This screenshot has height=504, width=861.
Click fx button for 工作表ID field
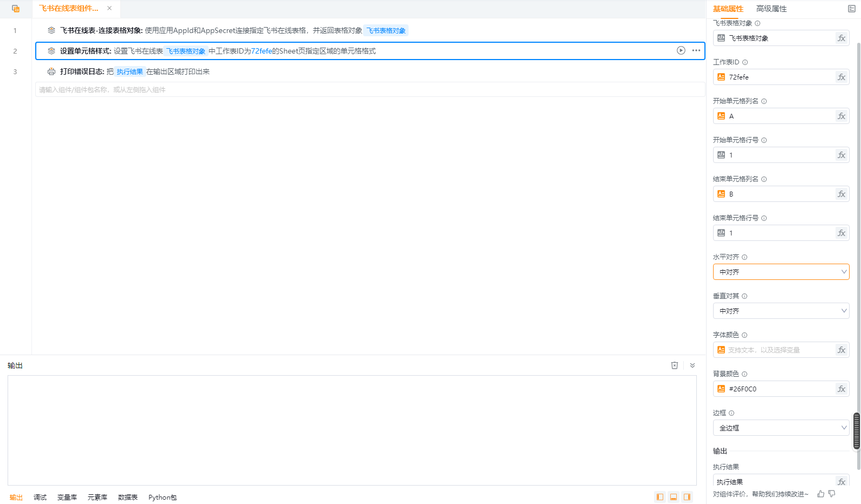(841, 77)
